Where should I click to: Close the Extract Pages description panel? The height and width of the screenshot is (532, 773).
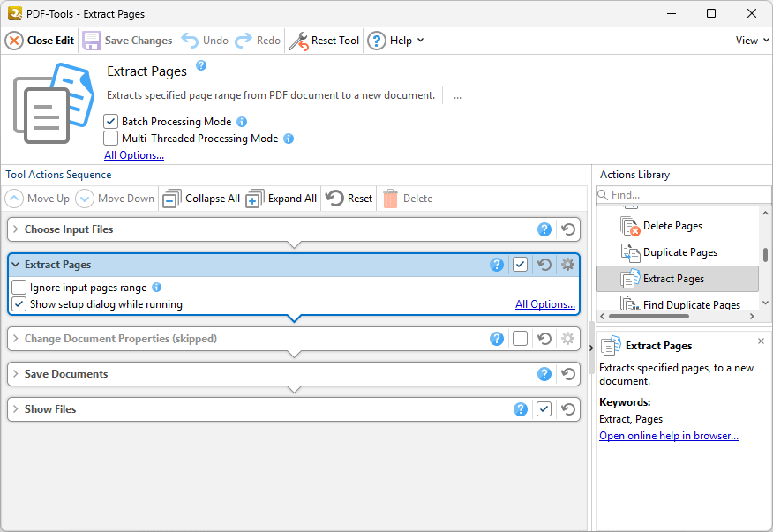tap(761, 341)
